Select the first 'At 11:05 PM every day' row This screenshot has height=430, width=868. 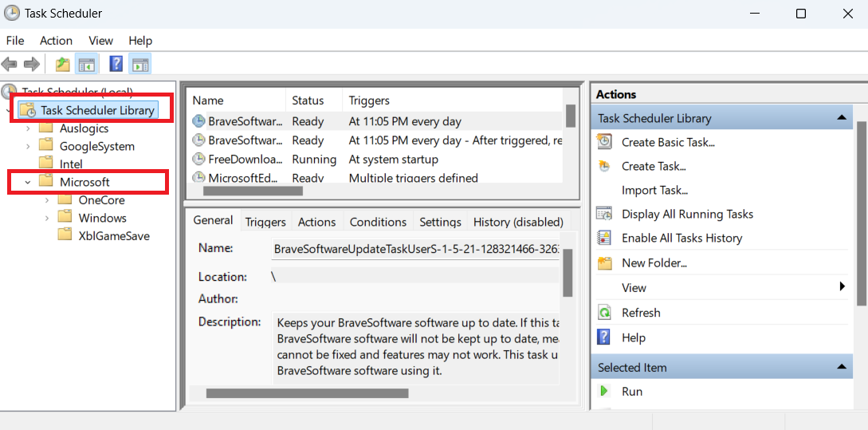point(376,121)
